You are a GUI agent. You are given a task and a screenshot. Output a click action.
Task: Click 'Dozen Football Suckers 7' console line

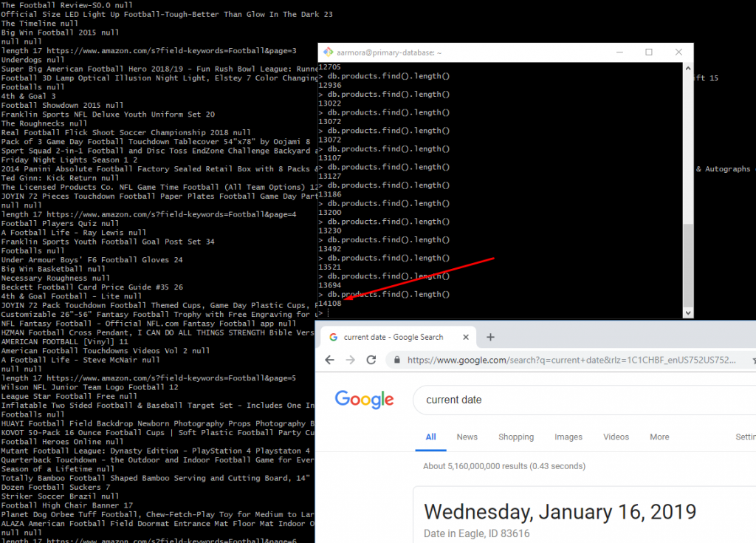tap(55, 487)
